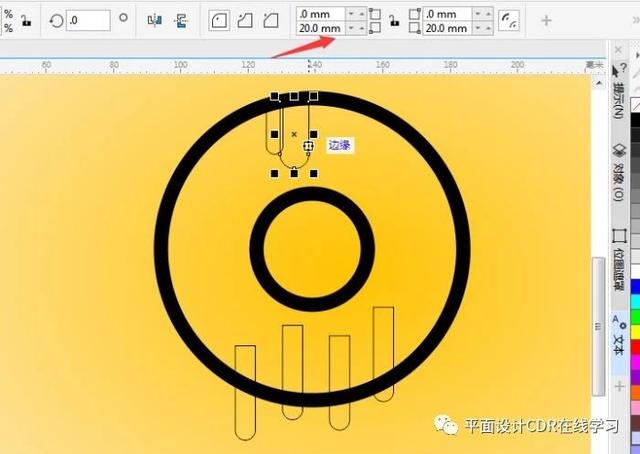
Task: Pick the magenta swatch in the color palette
Action: coord(636,362)
